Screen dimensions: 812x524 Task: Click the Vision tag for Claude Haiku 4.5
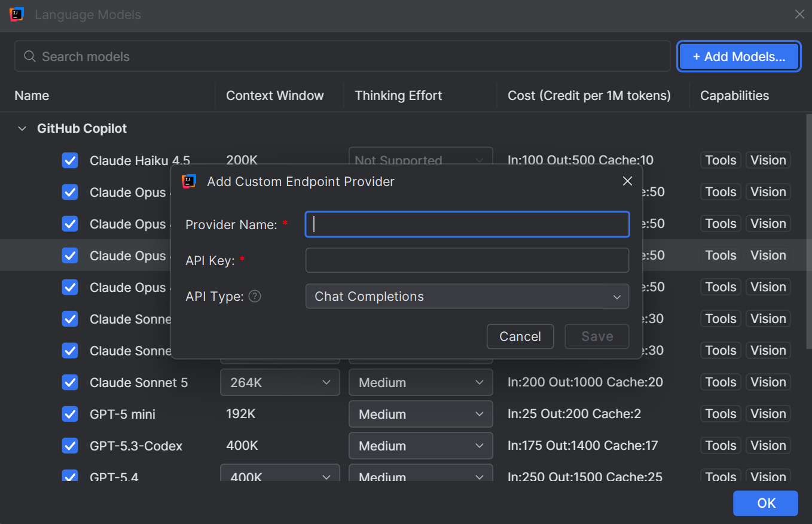click(x=768, y=160)
